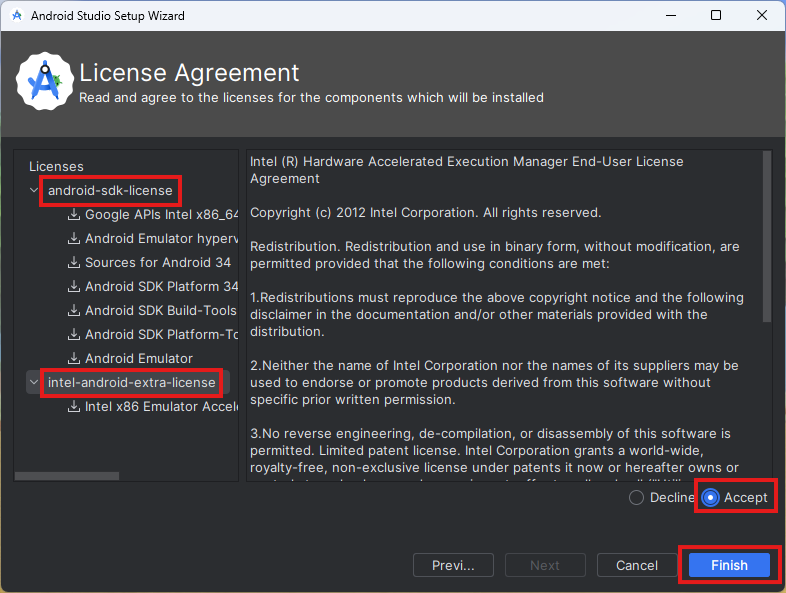Viewport: 786px width, 593px height.
Task: Click the download icon next to Sources for Android 34
Action: tap(74, 262)
